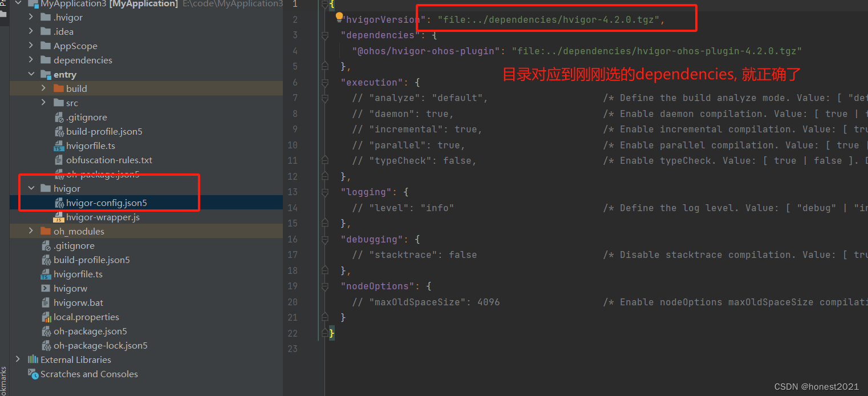Collapse the execution block using line 6 fold arrow
The width and height of the screenshot is (868, 396).
[x=325, y=82]
